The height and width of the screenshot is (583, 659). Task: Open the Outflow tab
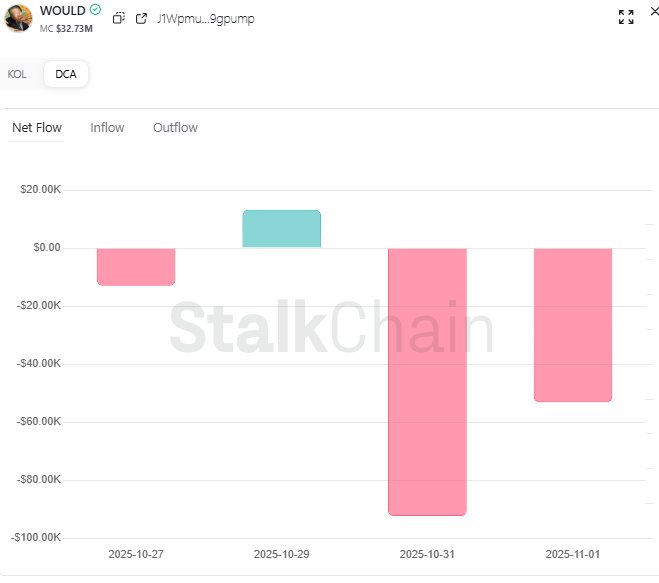pos(175,127)
